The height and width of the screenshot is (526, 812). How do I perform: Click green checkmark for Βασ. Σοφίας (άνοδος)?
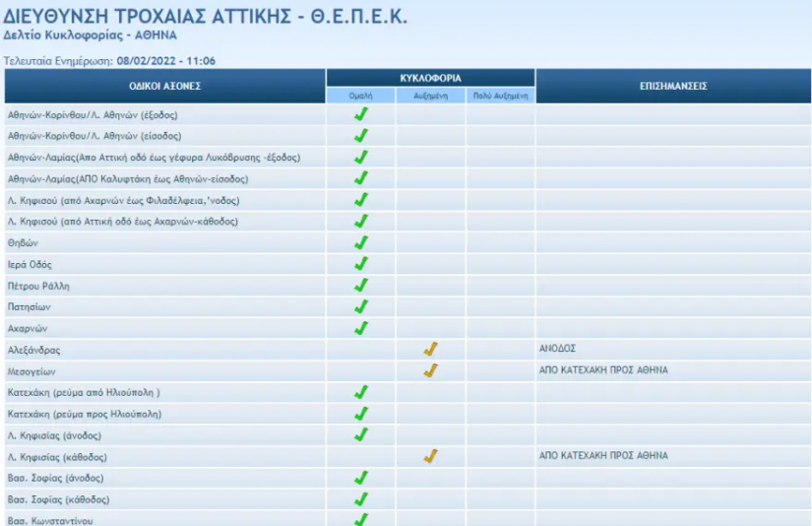[x=360, y=478]
